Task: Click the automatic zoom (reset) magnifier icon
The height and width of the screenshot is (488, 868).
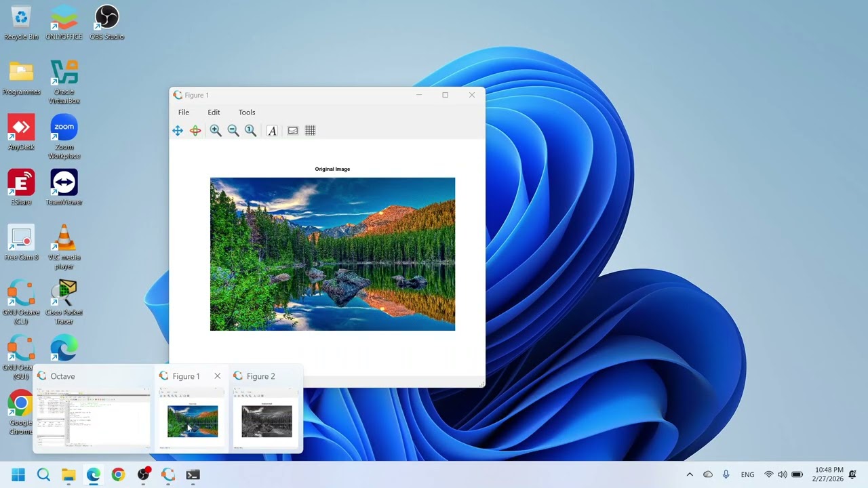Action: (x=251, y=131)
